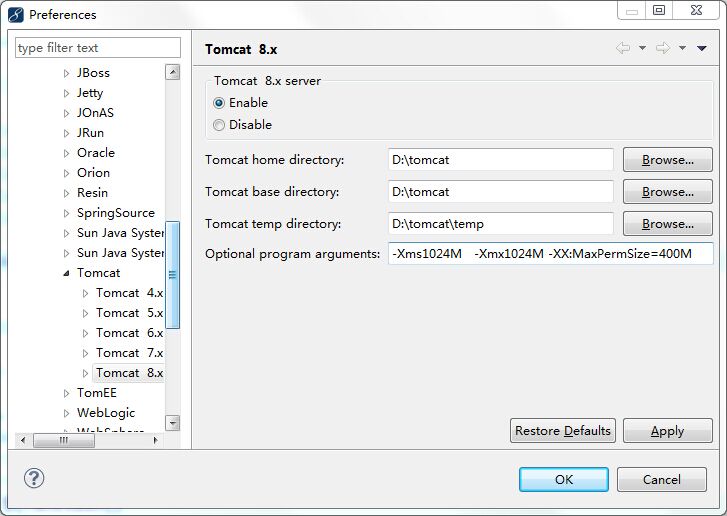Select JRun in the server tree
This screenshot has height=516, width=727.
[90, 133]
